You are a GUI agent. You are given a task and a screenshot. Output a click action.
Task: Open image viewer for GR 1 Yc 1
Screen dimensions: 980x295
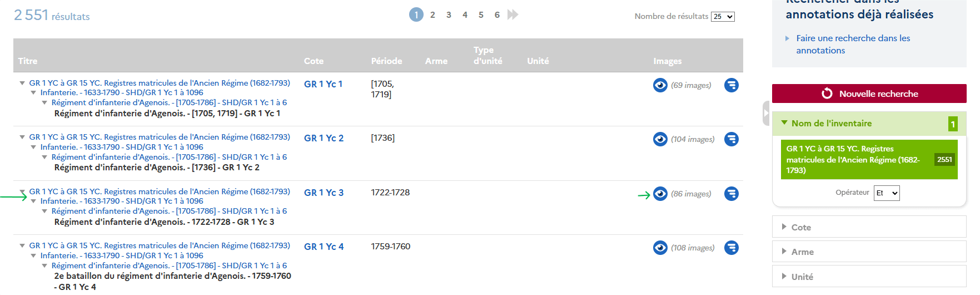click(660, 85)
